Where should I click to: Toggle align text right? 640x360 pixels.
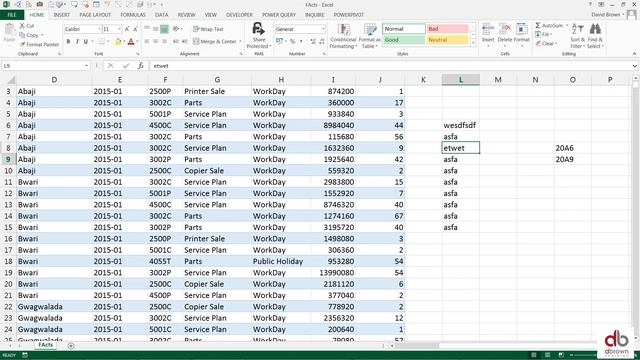164,41
